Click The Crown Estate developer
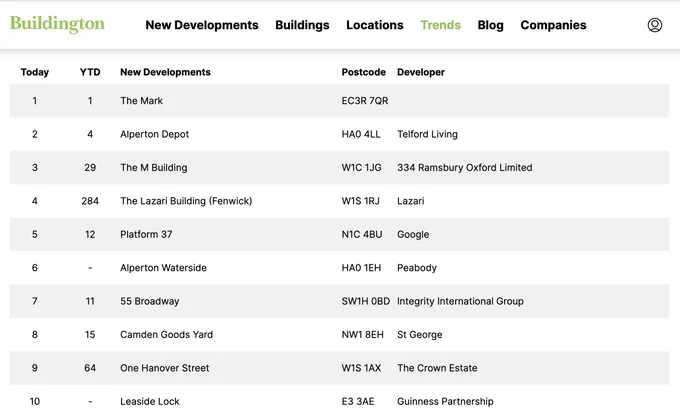 (437, 368)
